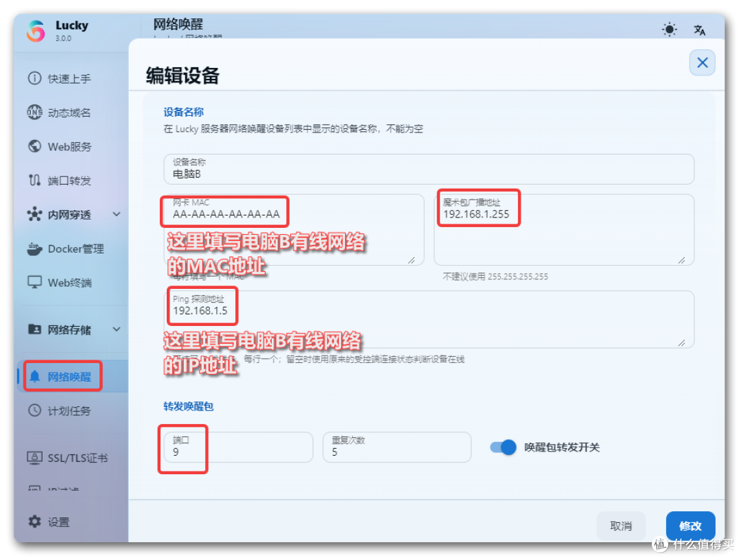Open 设置 sidebar label
Image resolution: width=741 pixels, height=560 pixels.
58,522
